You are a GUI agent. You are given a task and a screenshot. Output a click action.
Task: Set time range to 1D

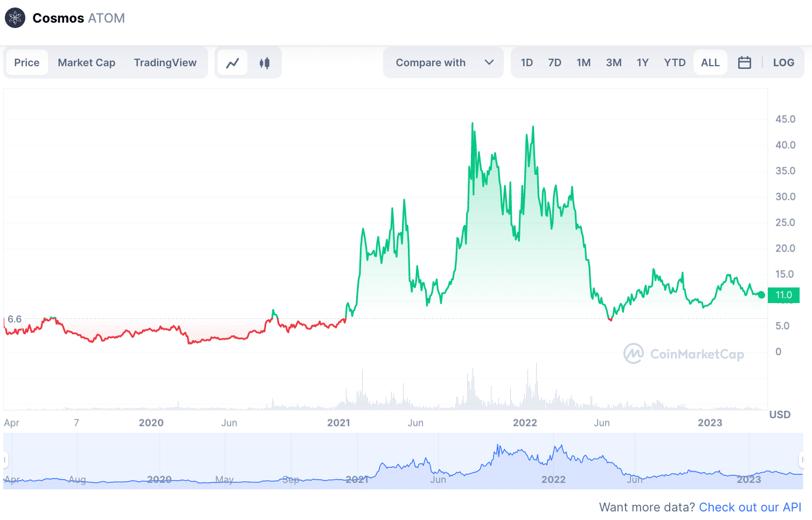tap(527, 62)
